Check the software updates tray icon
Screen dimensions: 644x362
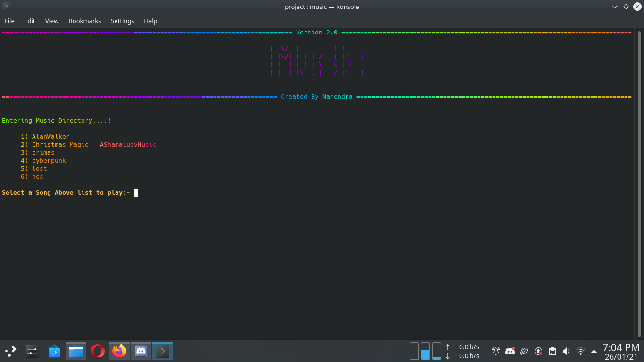(x=538, y=351)
